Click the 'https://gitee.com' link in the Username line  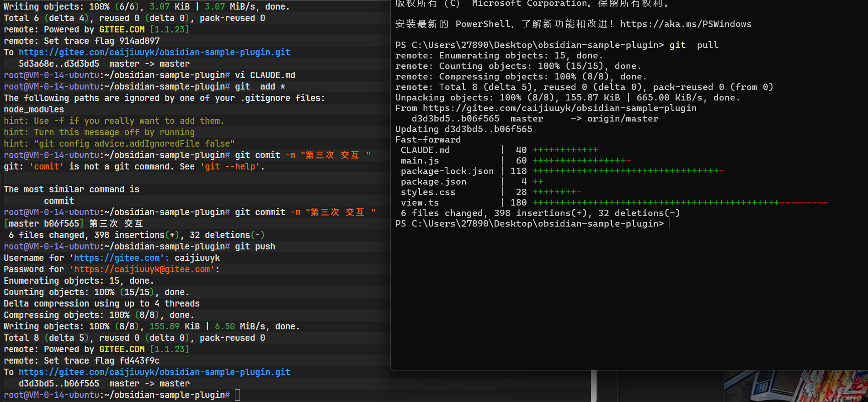(x=117, y=258)
